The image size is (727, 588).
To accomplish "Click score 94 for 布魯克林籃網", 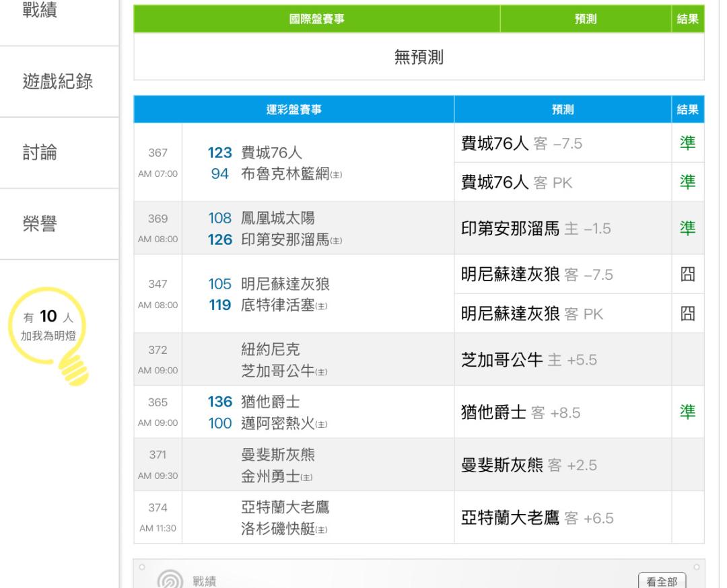I will [219, 174].
